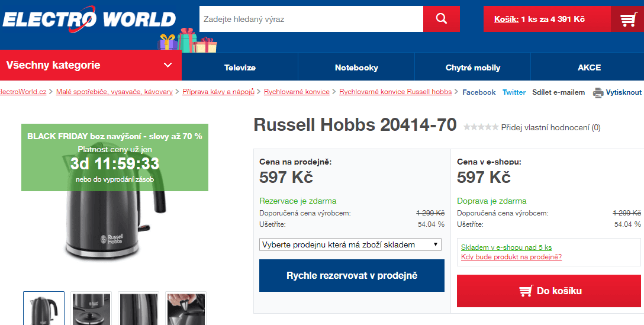The image size is (644, 325).
Task: Rate product using the star rating icons
Action: coord(481,127)
